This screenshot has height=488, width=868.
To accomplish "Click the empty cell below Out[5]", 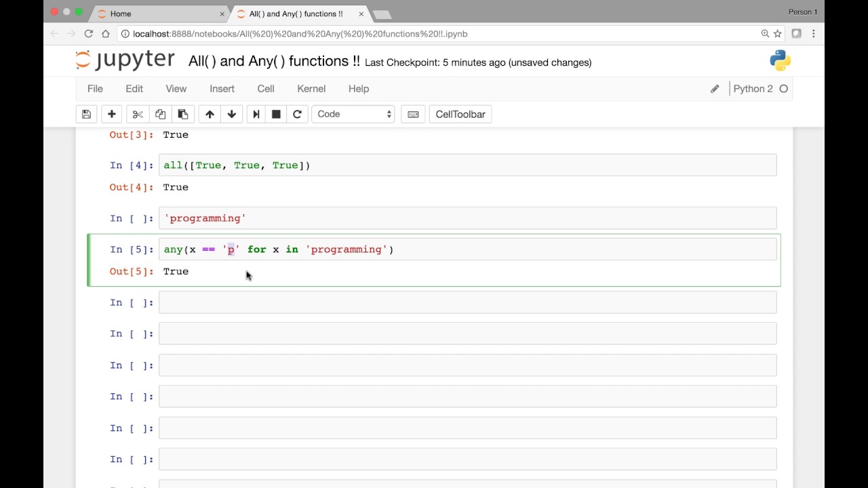I will tap(467, 302).
